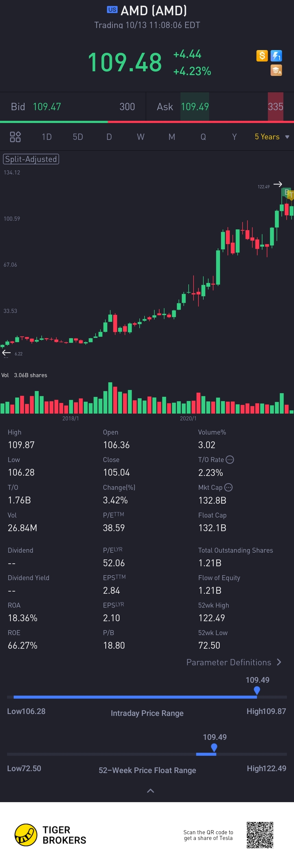The width and height of the screenshot is (294, 868).
Task: Select the W weekly chart tab
Action: tap(140, 137)
